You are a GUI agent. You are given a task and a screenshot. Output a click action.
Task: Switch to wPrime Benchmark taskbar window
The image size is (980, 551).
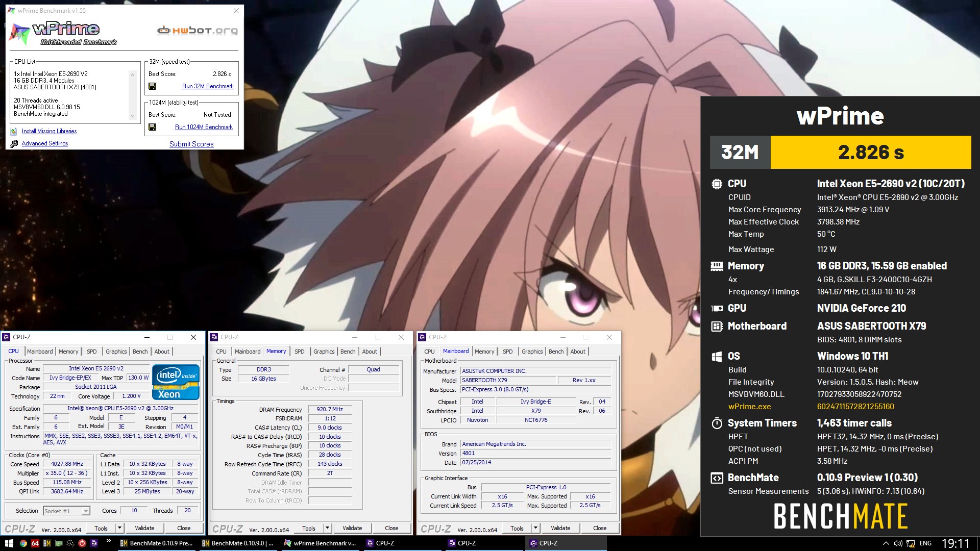tap(320, 543)
